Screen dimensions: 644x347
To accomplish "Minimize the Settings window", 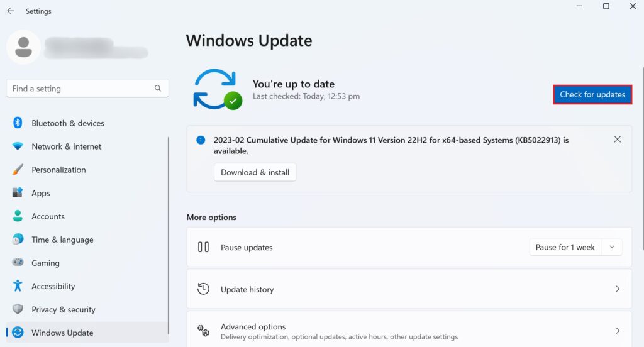I will pos(579,6).
